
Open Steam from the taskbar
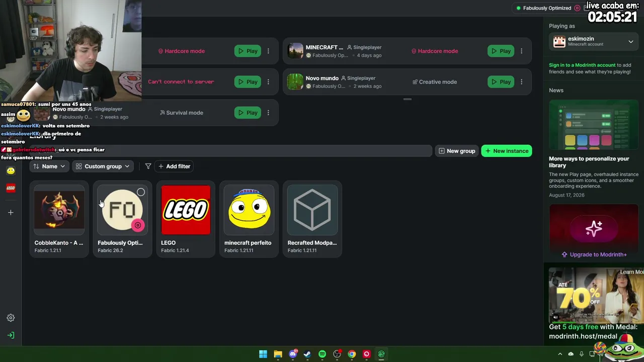(307, 354)
